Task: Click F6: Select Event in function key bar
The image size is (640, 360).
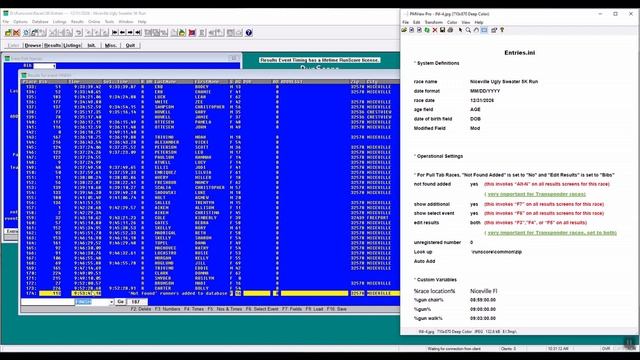Action: (262, 309)
